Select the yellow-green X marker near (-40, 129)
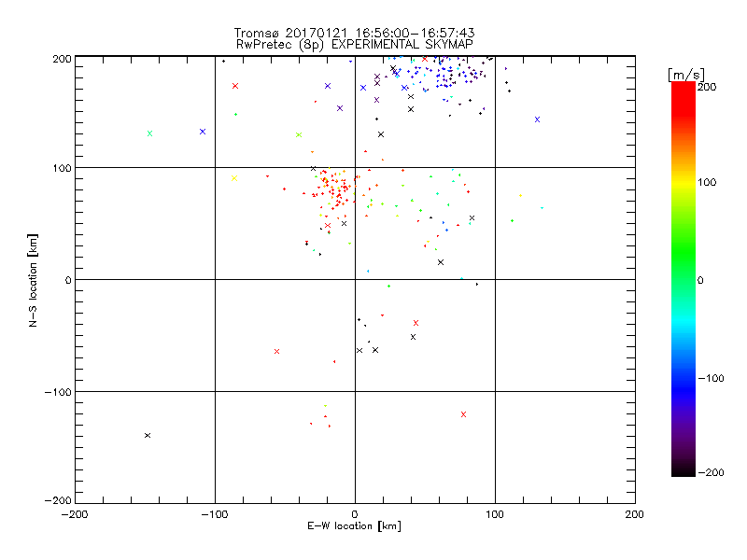This screenshot has height=560, width=747. [x=299, y=134]
